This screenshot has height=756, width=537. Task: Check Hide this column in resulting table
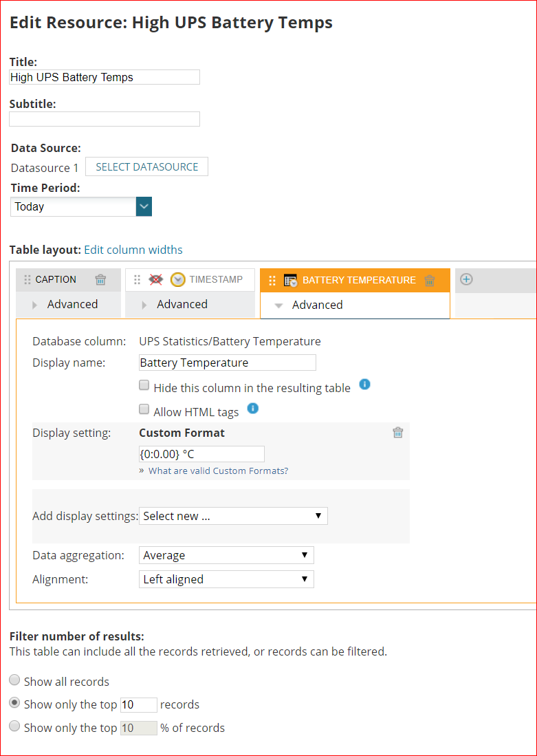point(144,385)
